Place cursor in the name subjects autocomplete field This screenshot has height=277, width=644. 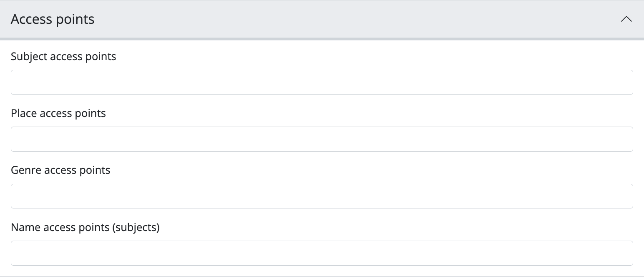[x=322, y=253]
